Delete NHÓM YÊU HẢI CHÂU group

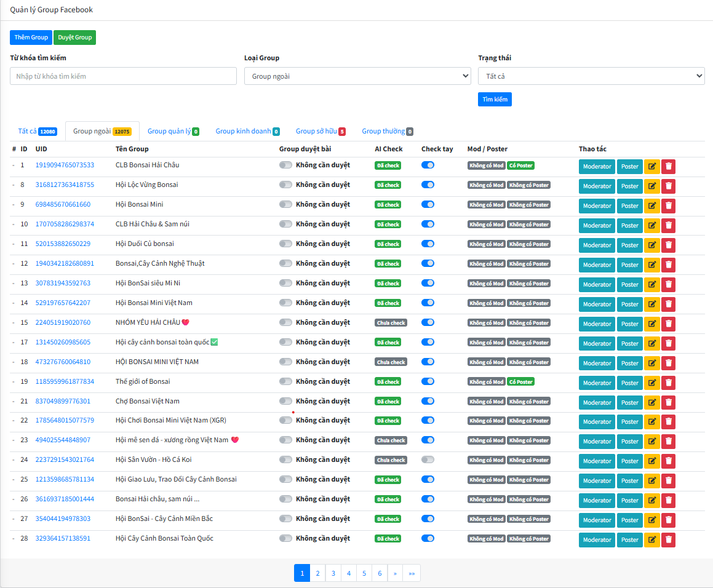(x=669, y=324)
